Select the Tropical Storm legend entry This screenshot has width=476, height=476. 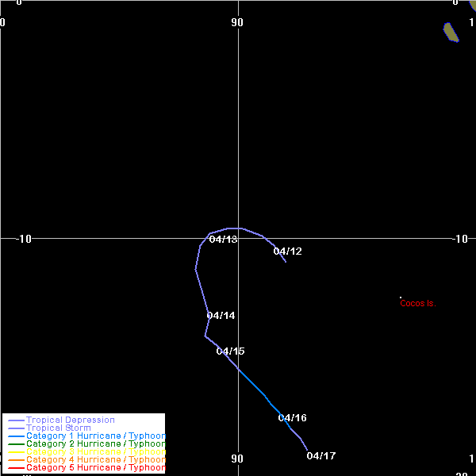[58, 428]
